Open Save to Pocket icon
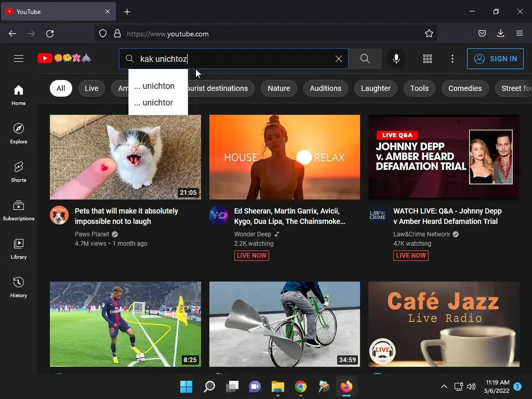 (482, 34)
